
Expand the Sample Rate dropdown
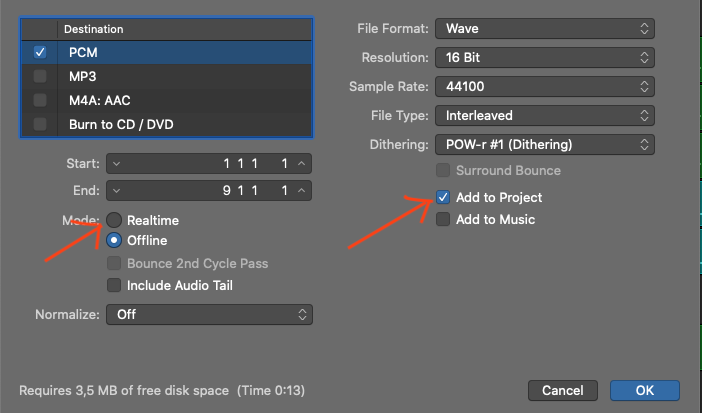click(546, 87)
